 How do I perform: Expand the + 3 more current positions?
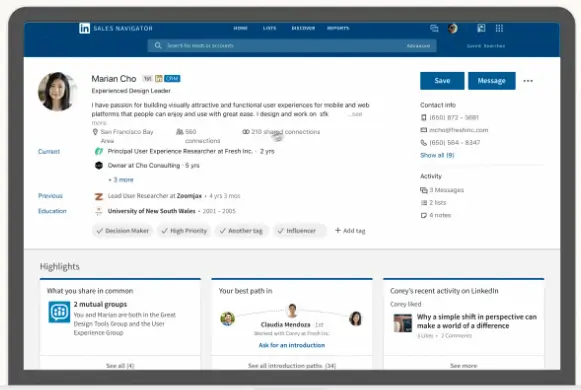[x=121, y=180]
